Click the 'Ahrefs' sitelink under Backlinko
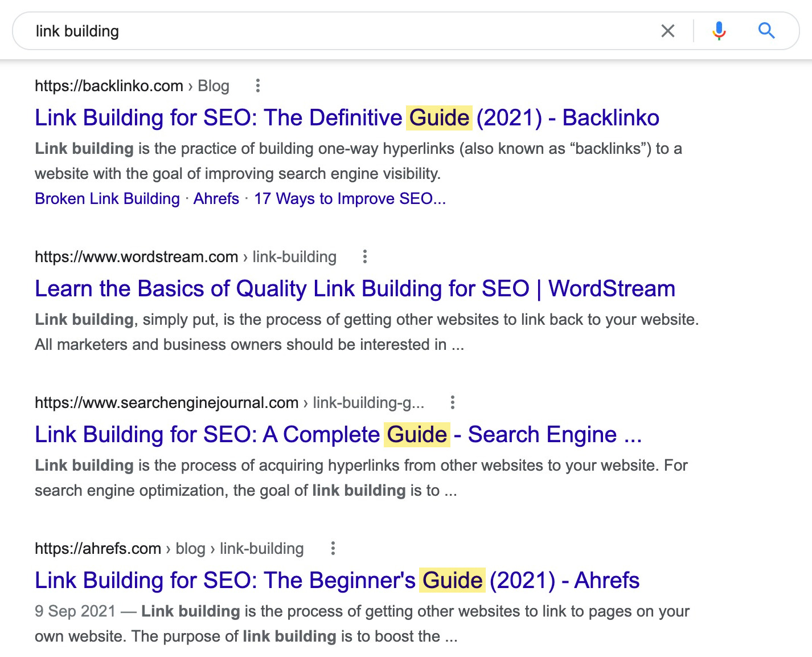 coord(215,198)
